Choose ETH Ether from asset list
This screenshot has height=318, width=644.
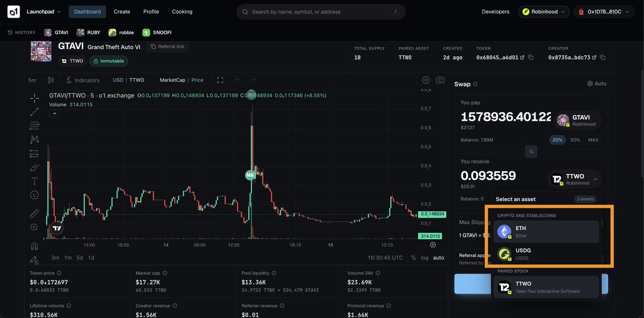[x=546, y=232]
